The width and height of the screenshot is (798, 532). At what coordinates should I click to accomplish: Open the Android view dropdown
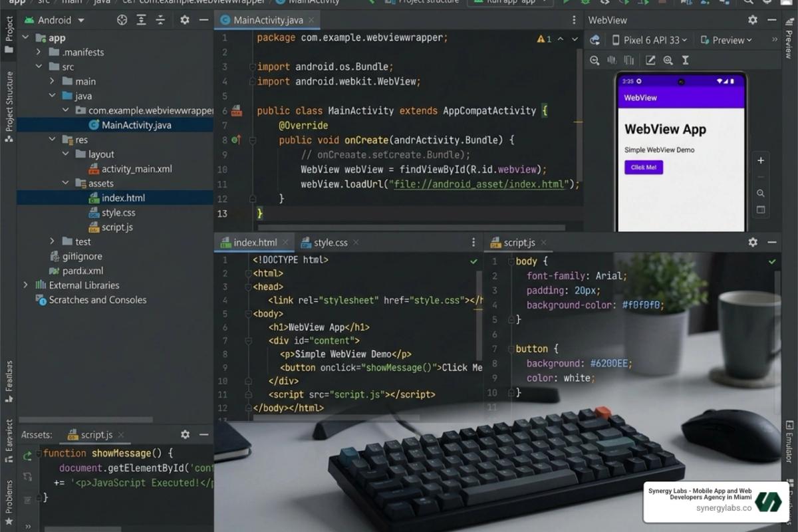pos(54,20)
